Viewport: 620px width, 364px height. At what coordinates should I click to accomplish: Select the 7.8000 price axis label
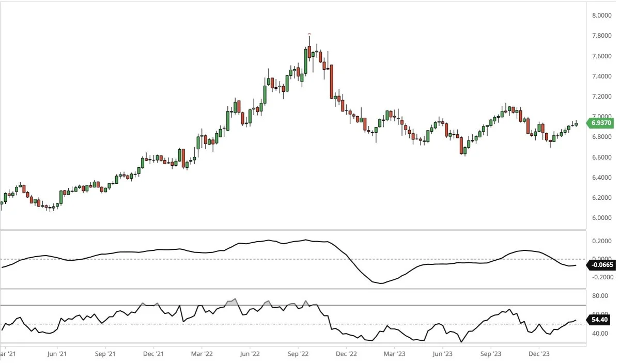click(x=602, y=36)
